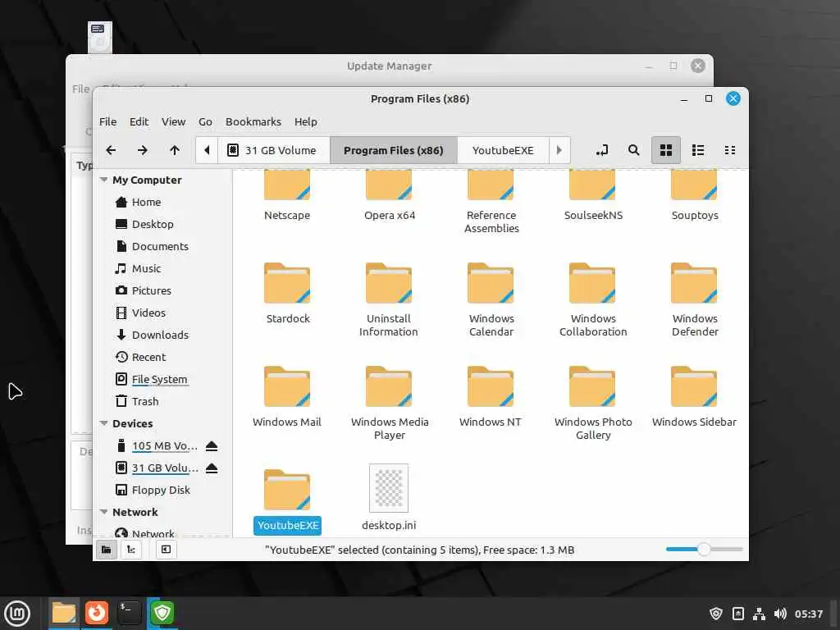Select the Windows Defender folder
840x630 pixels.
click(695, 300)
